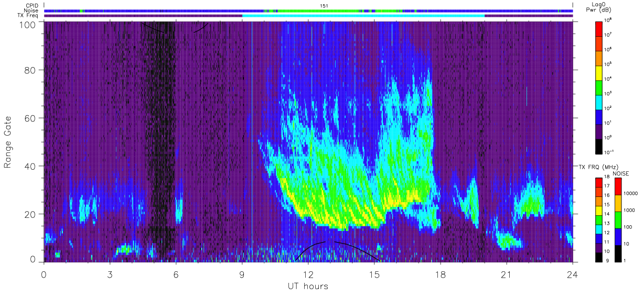Click the bottom 10⁻¹ label on power scale
The height and width of the screenshot is (297, 644).
coord(608,151)
